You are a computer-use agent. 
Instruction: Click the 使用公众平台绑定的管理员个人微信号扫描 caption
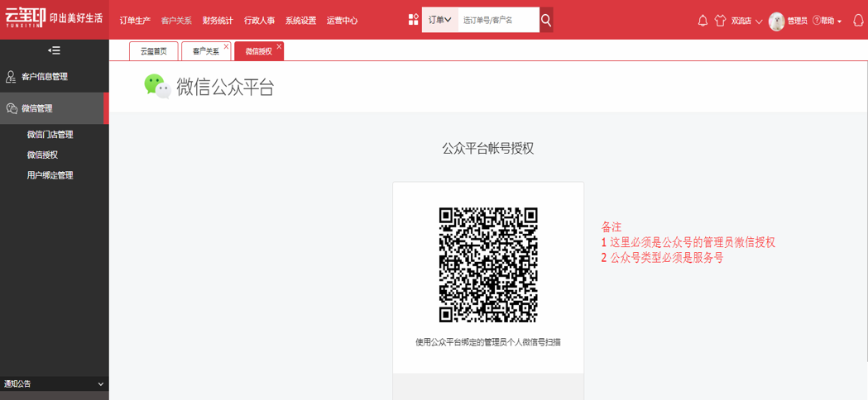tap(488, 342)
